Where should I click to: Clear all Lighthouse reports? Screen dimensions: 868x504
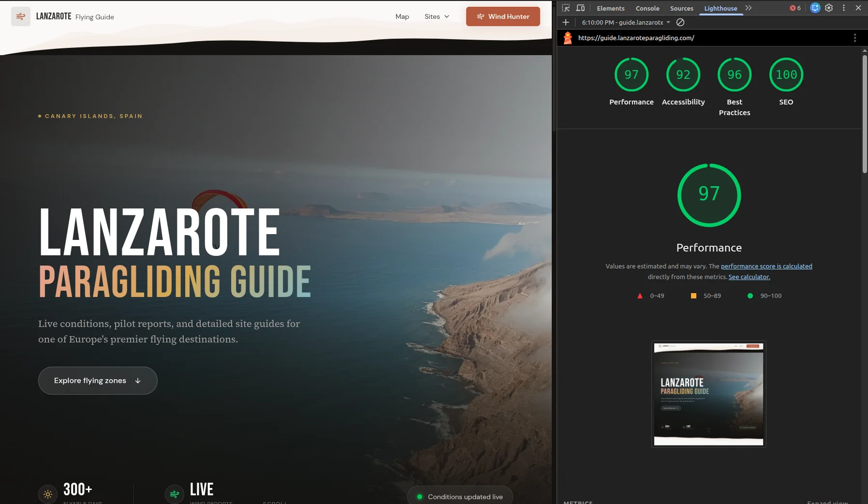click(x=680, y=22)
